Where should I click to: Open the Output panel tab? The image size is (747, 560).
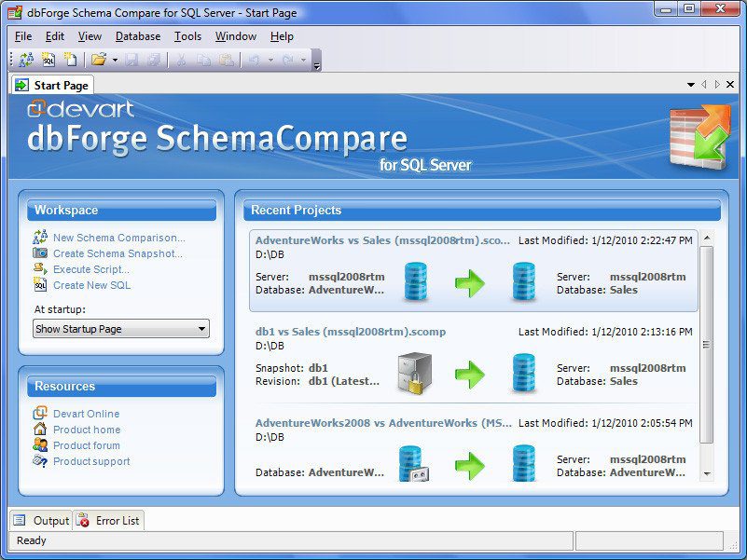coord(42,521)
